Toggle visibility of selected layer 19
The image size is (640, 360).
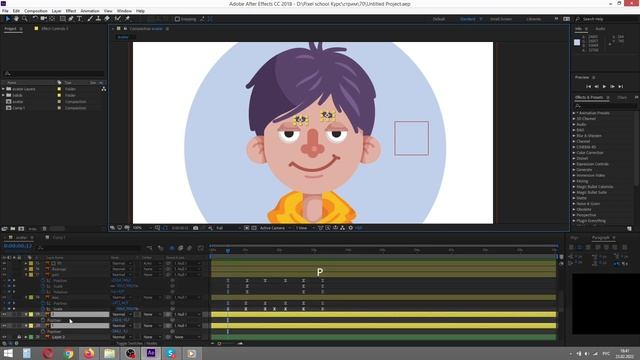[x=4, y=314]
